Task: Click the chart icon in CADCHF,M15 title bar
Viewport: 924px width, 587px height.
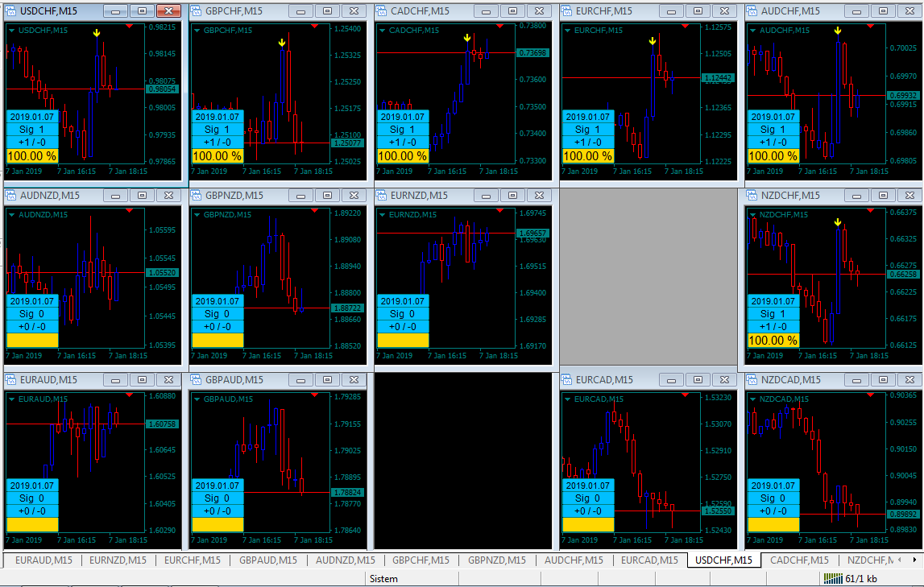Action: coord(381,10)
